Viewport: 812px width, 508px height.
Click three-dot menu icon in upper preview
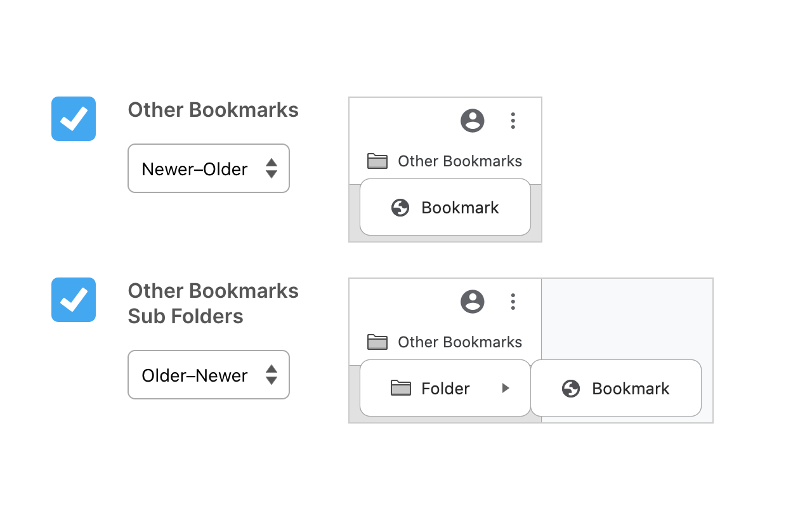click(x=513, y=121)
